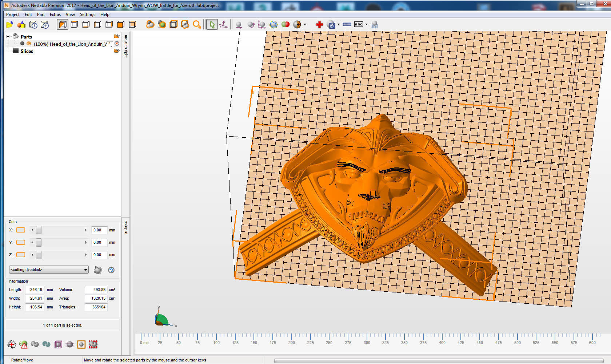
Task: Toggle the X cut plane button
Action: (x=21, y=230)
